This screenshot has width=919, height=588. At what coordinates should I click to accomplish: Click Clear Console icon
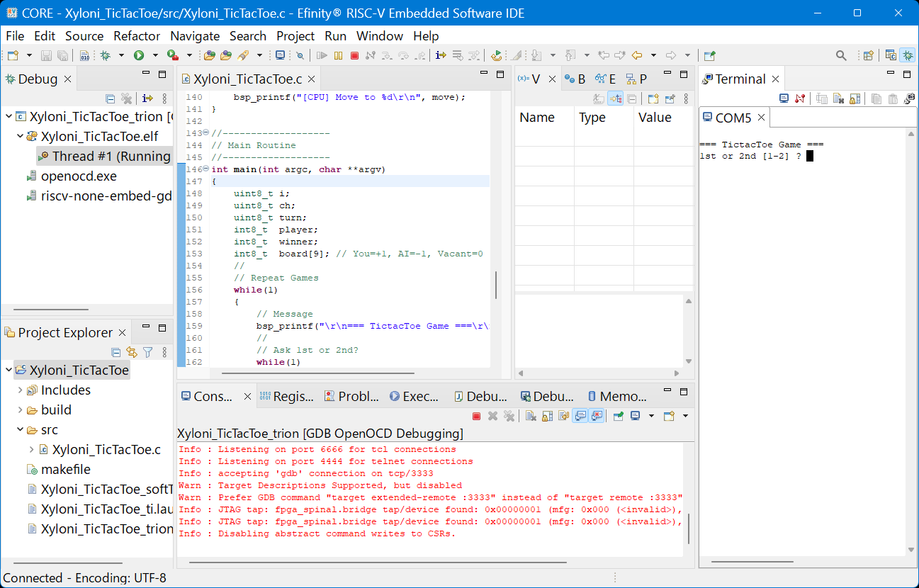(531, 416)
